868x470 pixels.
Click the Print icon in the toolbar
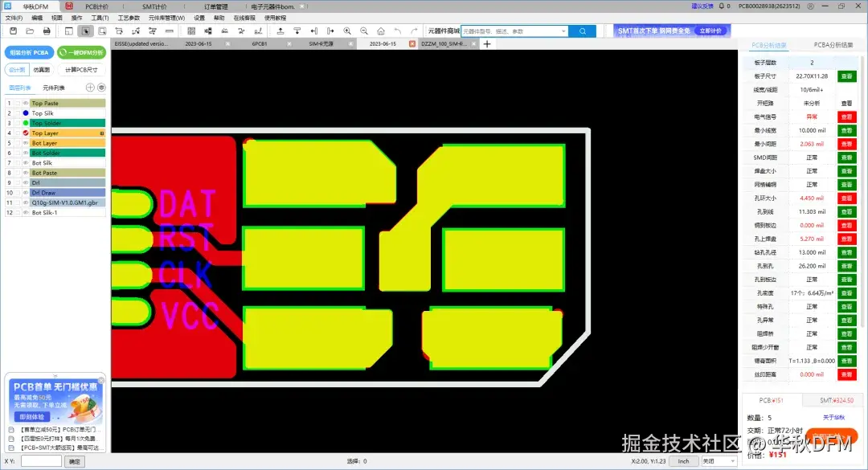tap(47, 31)
